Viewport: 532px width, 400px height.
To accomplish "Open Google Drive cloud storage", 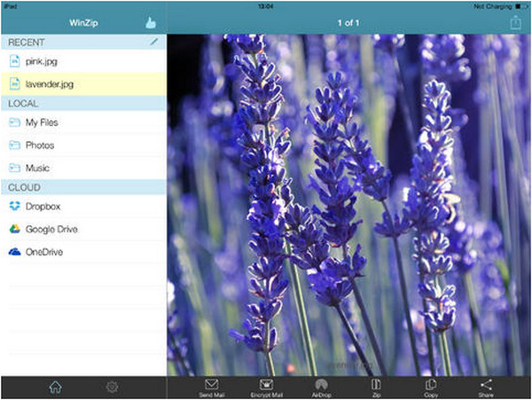I will 51,230.
